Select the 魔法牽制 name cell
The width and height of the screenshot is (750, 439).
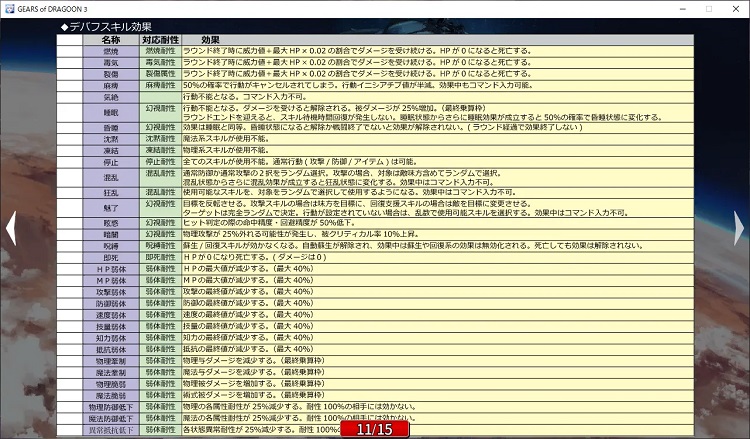[111, 373]
